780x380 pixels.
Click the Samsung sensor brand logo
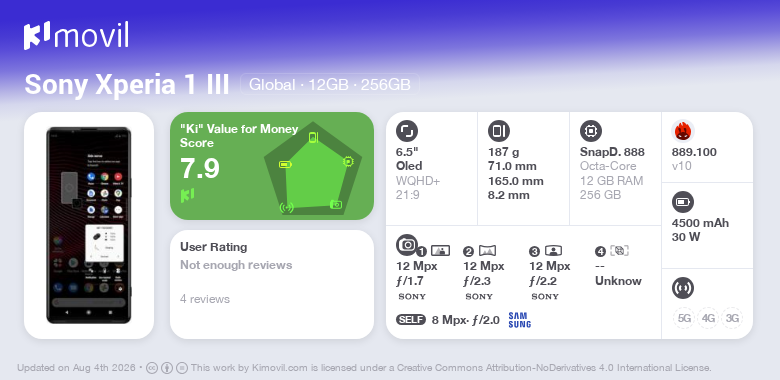(x=519, y=319)
